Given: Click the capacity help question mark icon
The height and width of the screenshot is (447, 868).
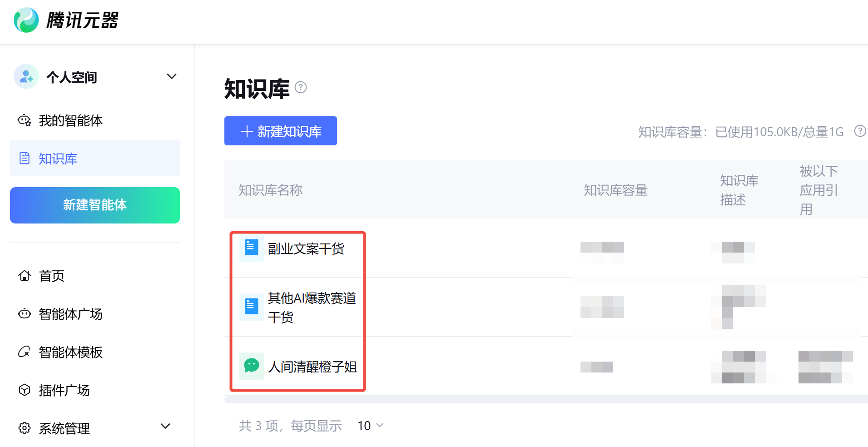Looking at the screenshot, I should click(860, 131).
